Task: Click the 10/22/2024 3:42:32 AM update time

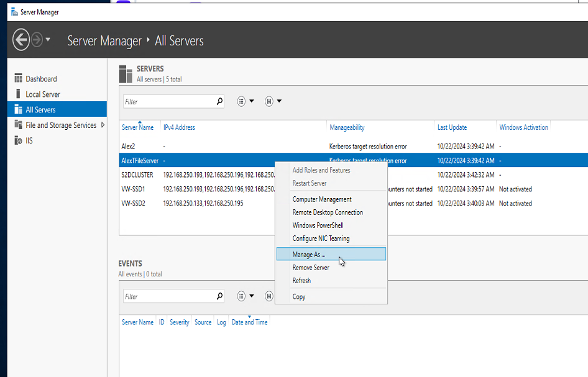Action: click(x=466, y=175)
